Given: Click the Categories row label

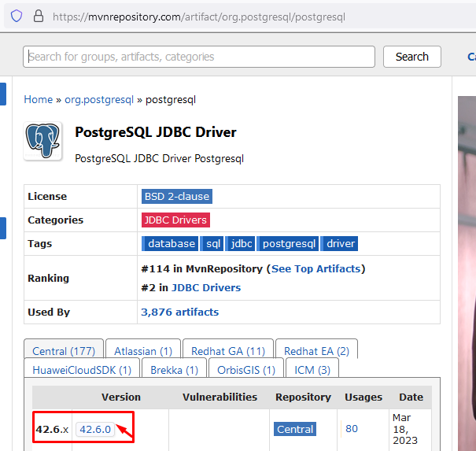Looking at the screenshot, I should (55, 220).
